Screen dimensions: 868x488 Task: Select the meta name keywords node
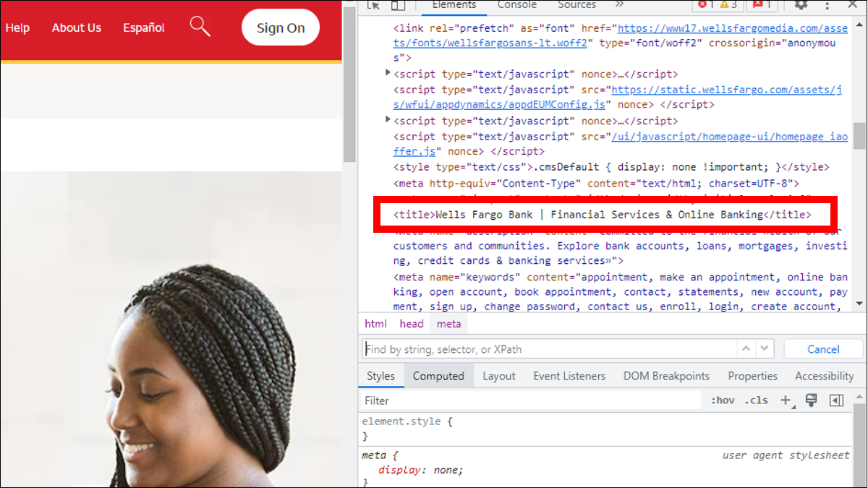pyautogui.click(x=620, y=291)
